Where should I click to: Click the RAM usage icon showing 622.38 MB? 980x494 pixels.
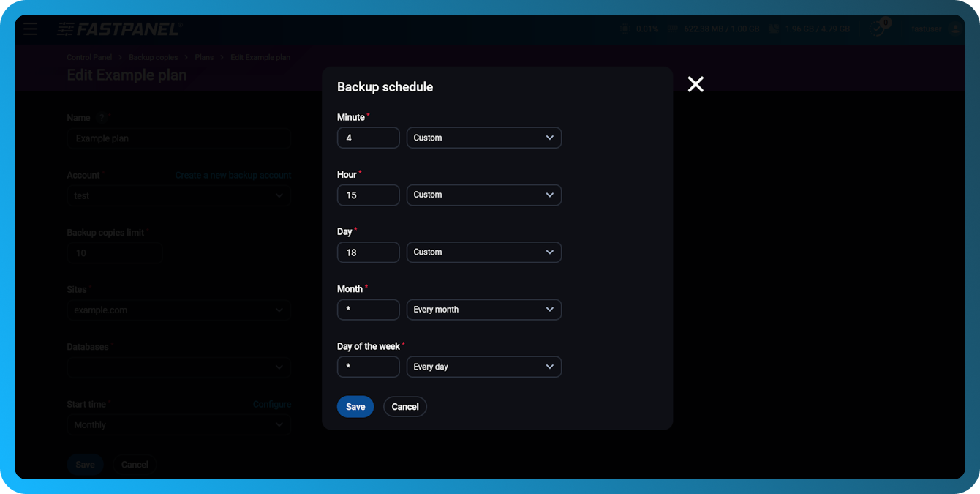672,29
